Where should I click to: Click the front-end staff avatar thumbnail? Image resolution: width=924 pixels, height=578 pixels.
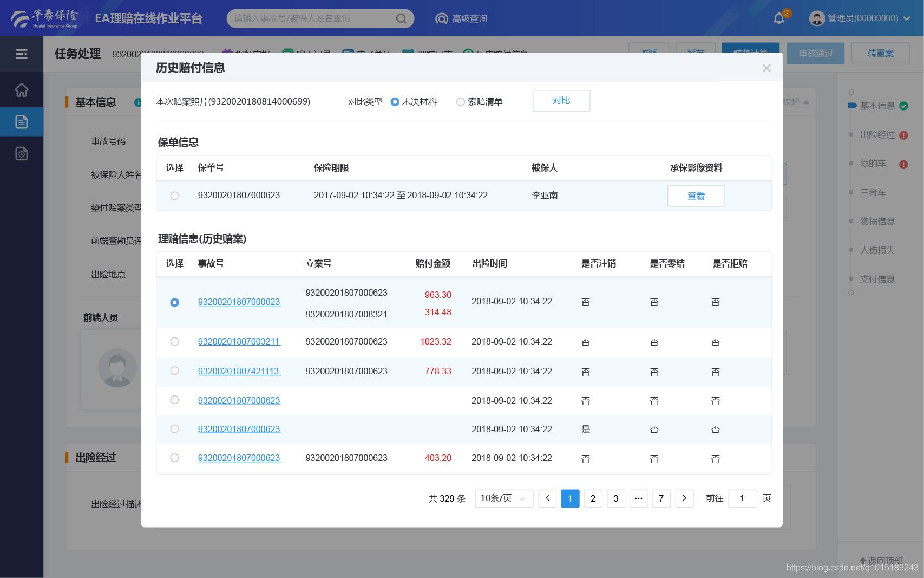[x=117, y=368]
